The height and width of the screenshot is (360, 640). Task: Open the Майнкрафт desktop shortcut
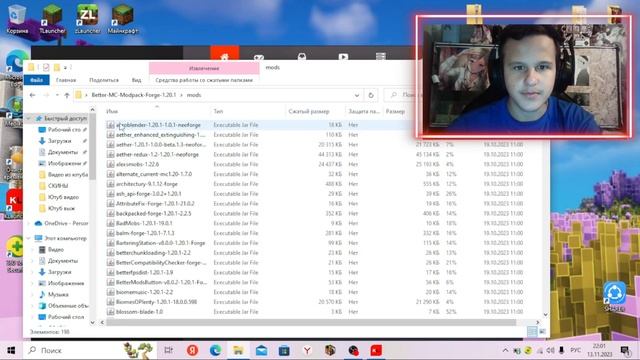tap(123, 19)
